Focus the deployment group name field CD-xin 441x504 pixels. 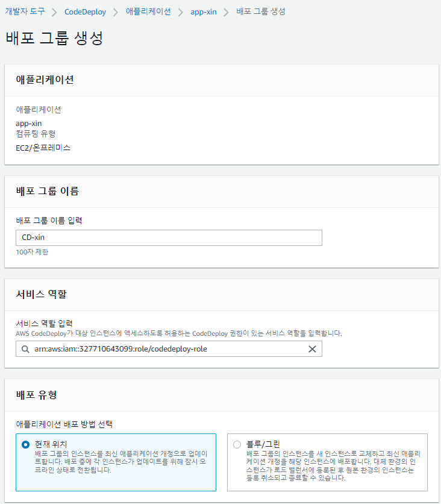169,238
